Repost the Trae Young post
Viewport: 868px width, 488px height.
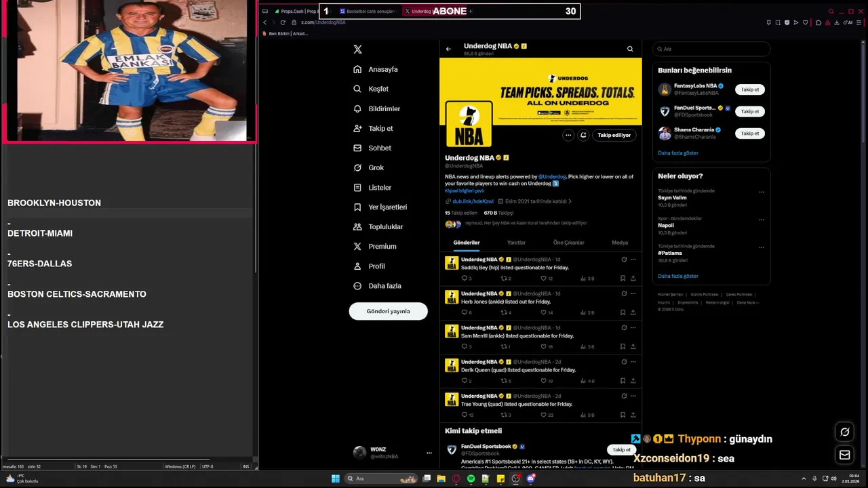click(x=505, y=414)
